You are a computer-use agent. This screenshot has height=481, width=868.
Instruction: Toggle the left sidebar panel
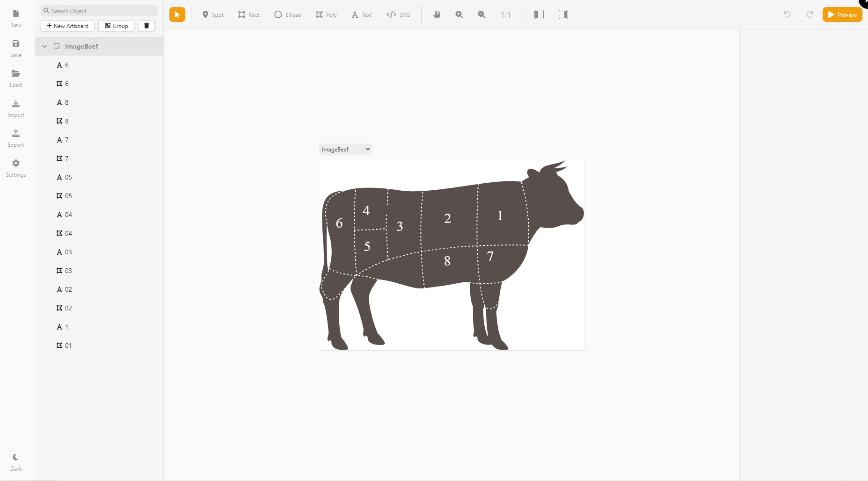(539, 14)
